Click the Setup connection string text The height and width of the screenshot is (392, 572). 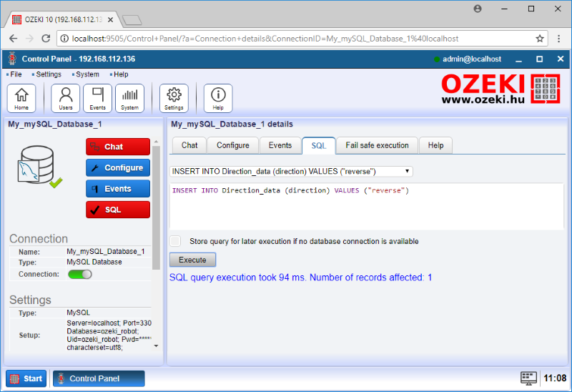tap(109, 335)
